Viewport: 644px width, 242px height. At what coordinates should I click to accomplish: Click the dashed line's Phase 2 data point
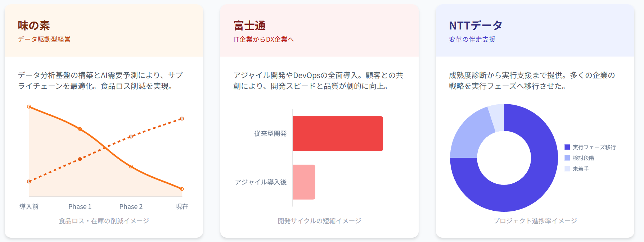click(131, 137)
